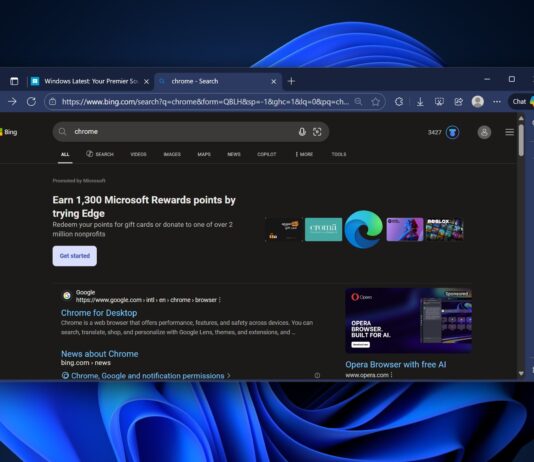
Task: Open a new tab with plus button
Action: click(291, 81)
